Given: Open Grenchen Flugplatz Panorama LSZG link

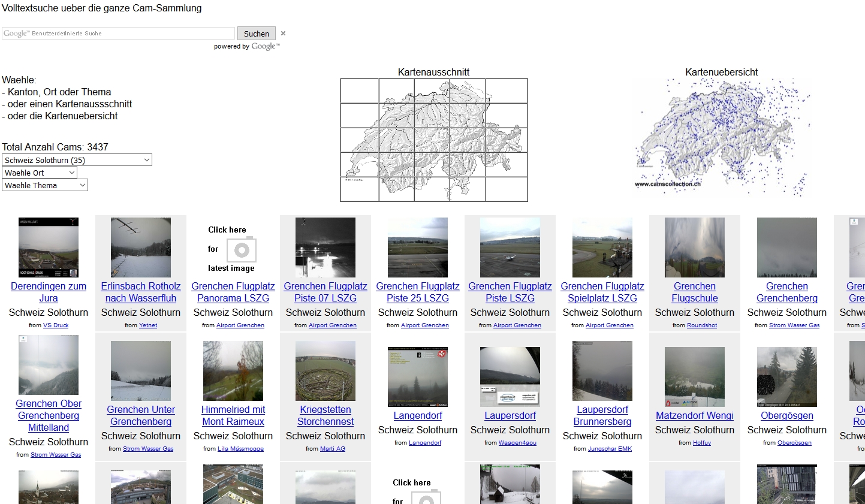Looking at the screenshot, I should (x=233, y=292).
